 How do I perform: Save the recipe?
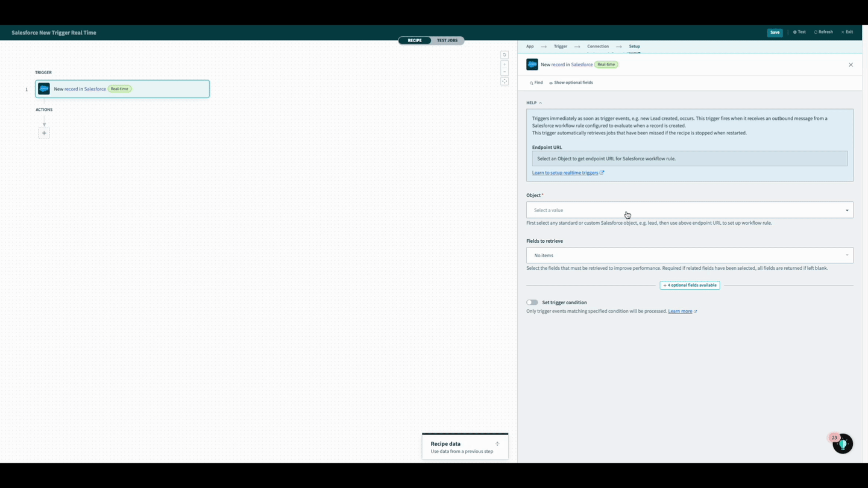coord(775,32)
